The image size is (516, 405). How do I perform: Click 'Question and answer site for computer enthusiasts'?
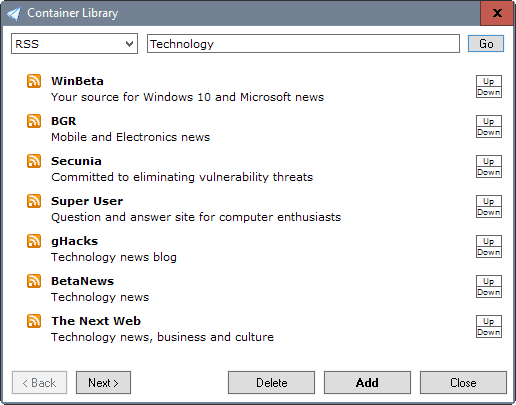[x=196, y=217]
